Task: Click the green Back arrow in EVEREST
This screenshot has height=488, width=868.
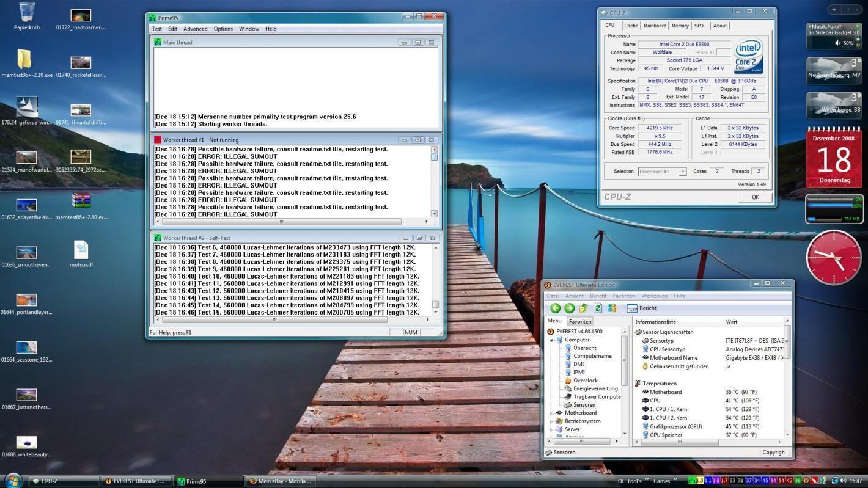Action: (x=555, y=308)
